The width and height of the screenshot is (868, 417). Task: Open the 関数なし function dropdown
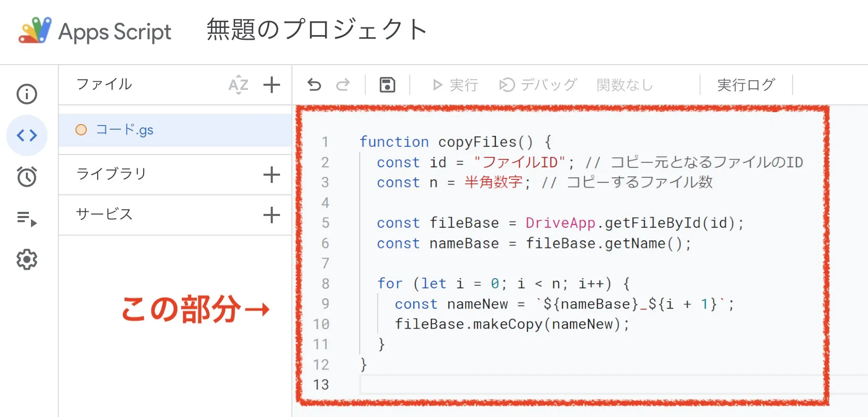pyautogui.click(x=625, y=85)
